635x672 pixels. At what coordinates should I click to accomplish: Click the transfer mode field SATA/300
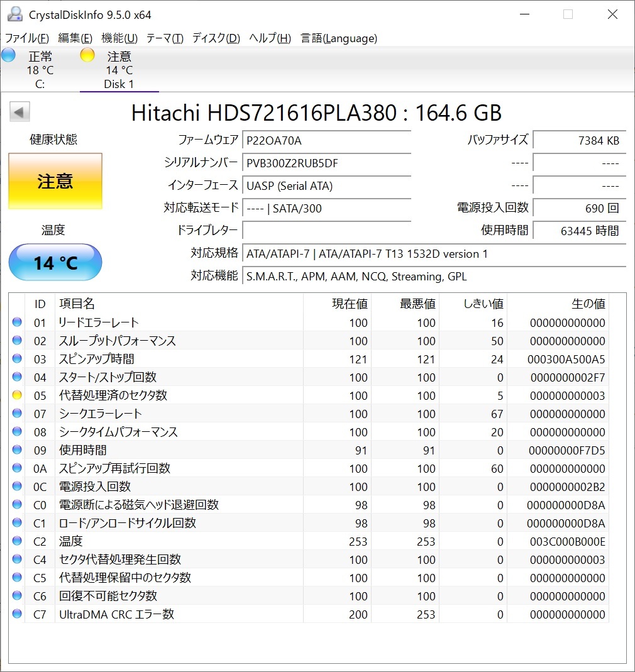(327, 209)
